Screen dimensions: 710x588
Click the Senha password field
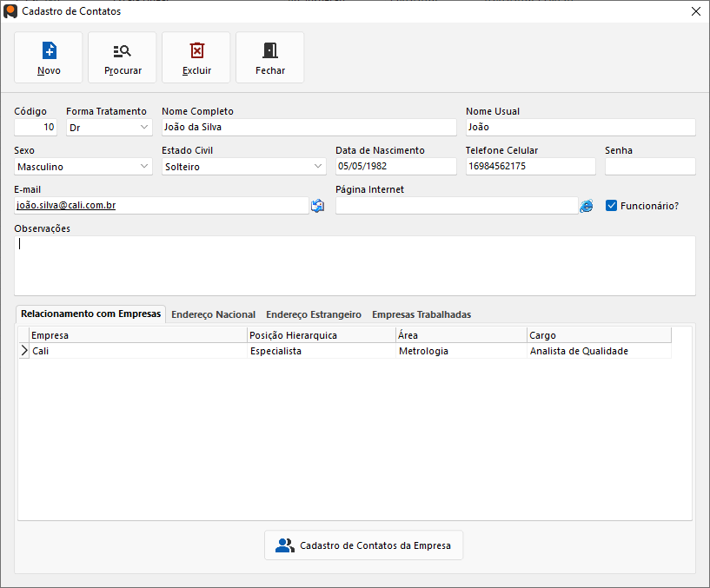650,167
